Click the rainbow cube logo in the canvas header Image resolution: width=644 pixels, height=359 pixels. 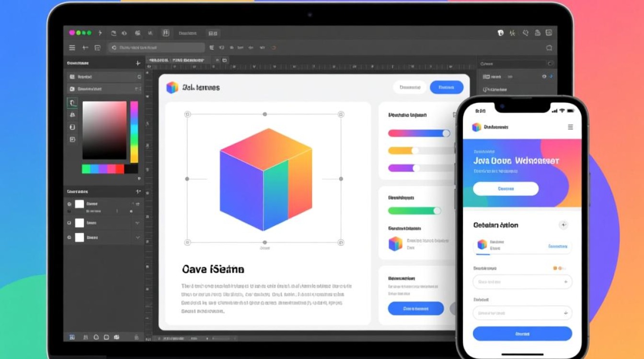click(x=172, y=87)
